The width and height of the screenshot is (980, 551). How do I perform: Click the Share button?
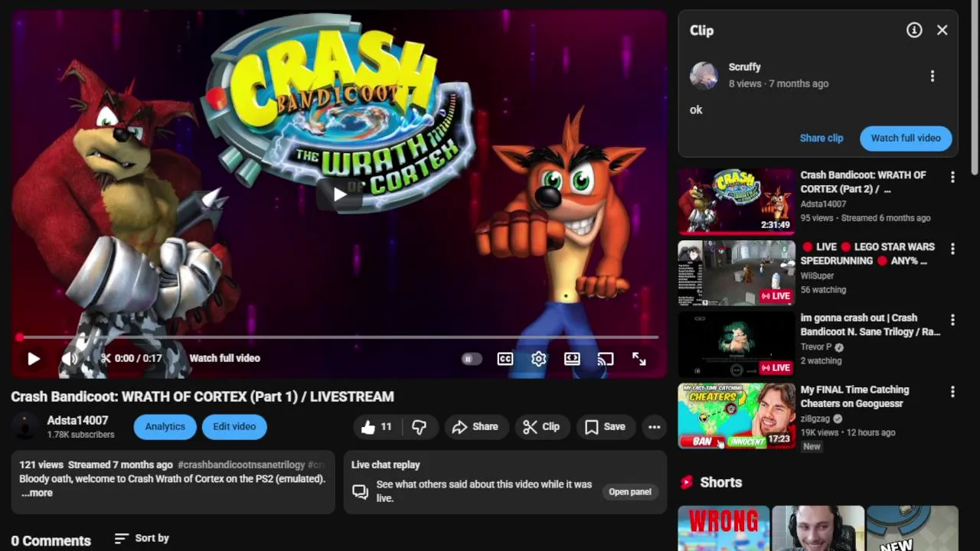(x=475, y=426)
